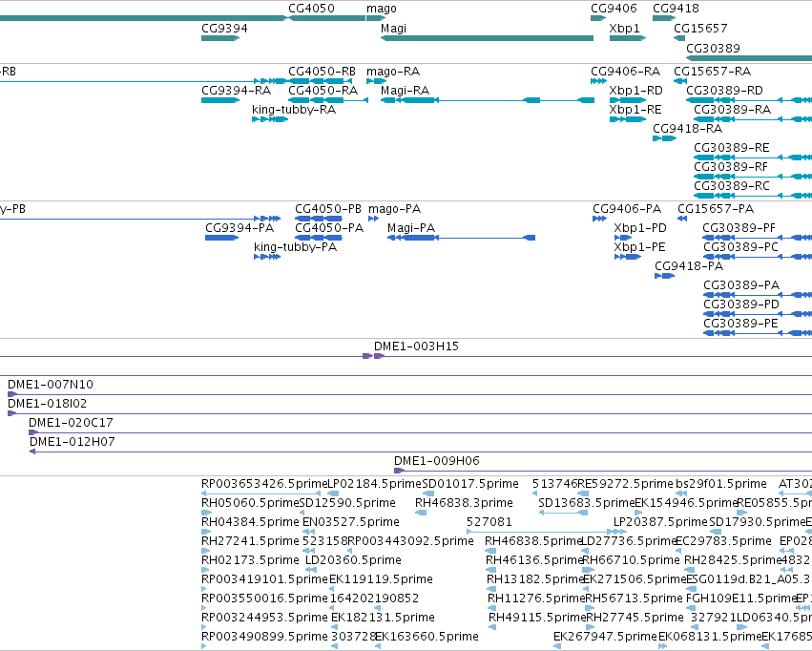Click the CG30389-RD transcript label
812x651 pixels.
(724, 91)
